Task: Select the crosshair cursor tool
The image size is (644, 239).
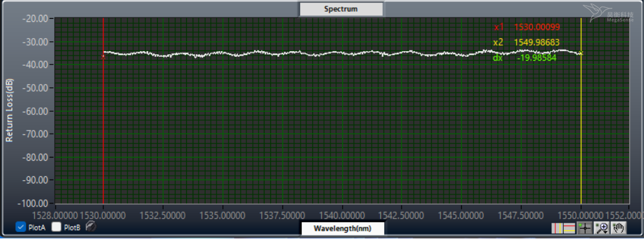Action: 585,228
